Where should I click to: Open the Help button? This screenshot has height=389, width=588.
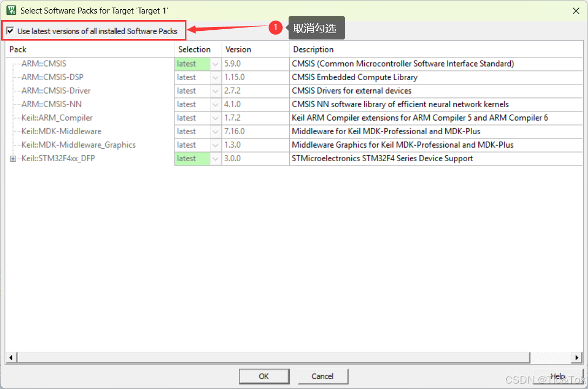(x=558, y=376)
